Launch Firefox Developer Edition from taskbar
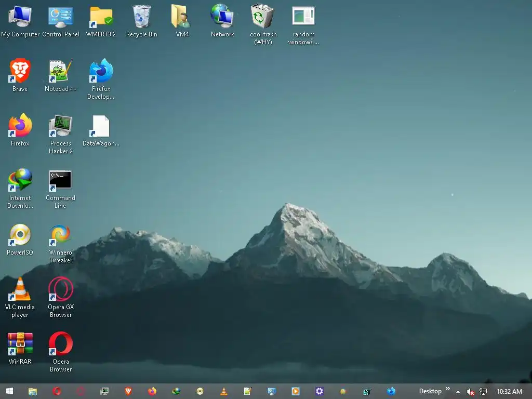532x399 pixels. [x=391, y=391]
